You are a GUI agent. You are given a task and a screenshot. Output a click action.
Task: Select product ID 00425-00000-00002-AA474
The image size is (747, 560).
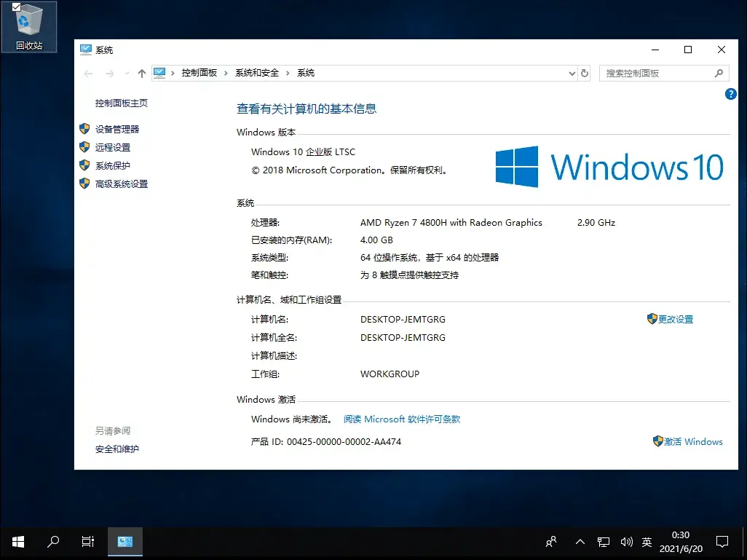tap(344, 442)
